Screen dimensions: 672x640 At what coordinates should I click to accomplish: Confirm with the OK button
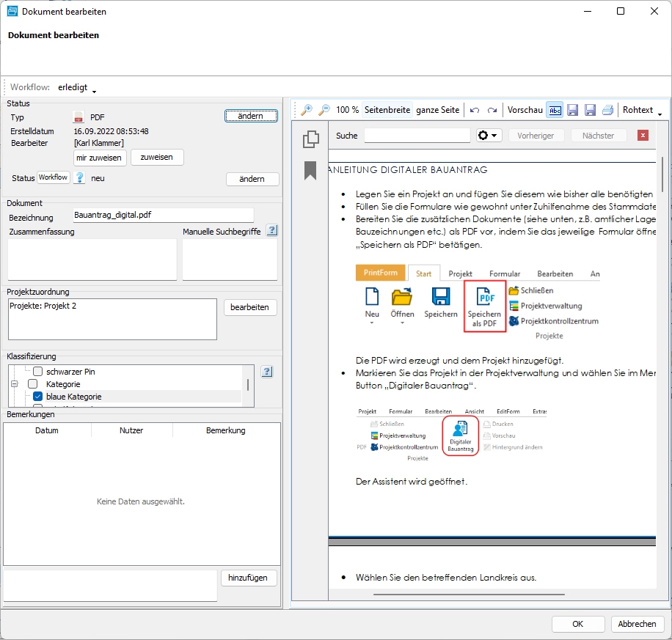pyautogui.click(x=577, y=624)
